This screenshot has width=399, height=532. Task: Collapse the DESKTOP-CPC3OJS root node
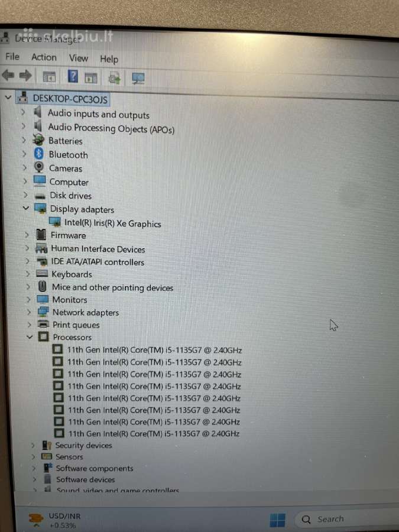8,98
